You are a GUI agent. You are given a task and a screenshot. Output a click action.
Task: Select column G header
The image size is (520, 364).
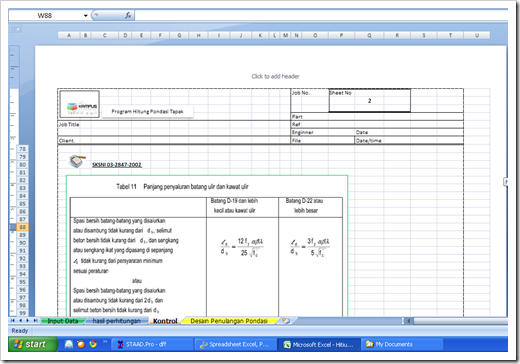[179, 35]
